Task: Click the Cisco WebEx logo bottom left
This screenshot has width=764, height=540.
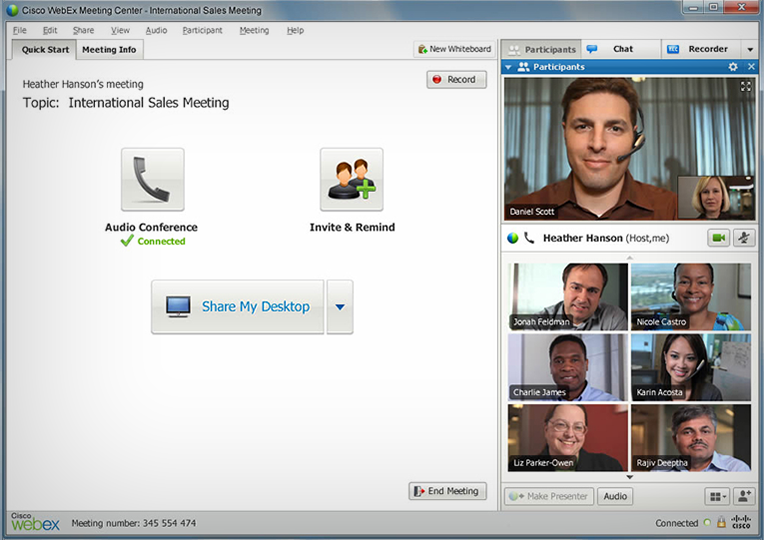Action: (x=35, y=522)
